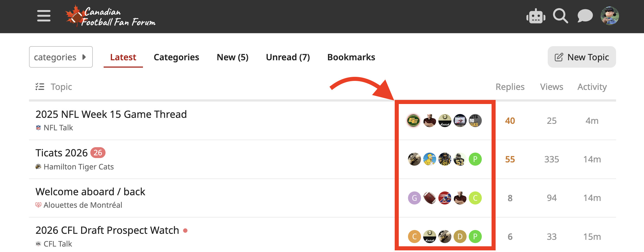Open the 2025 NFL Week 15 Game Thread

(x=111, y=114)
